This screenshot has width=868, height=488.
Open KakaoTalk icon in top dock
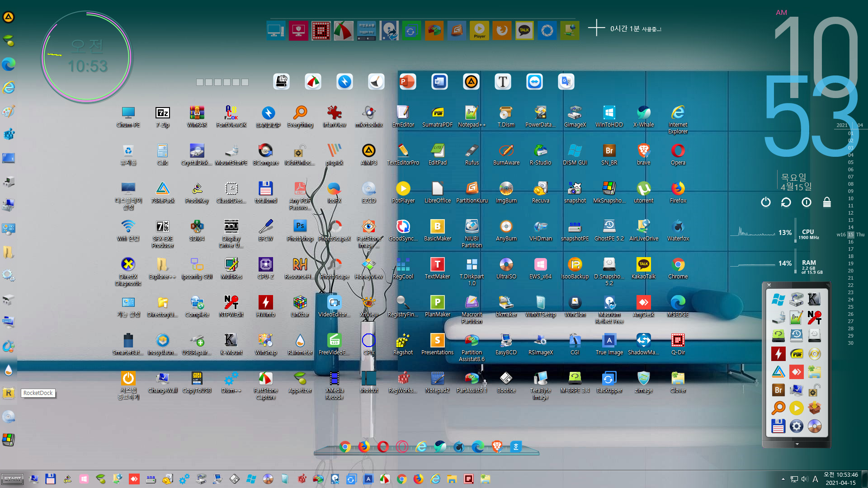click(x=524, y=31)
